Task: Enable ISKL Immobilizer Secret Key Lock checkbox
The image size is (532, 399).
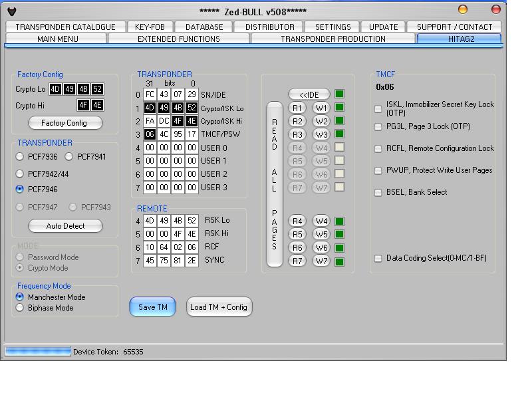Action: 378,108
